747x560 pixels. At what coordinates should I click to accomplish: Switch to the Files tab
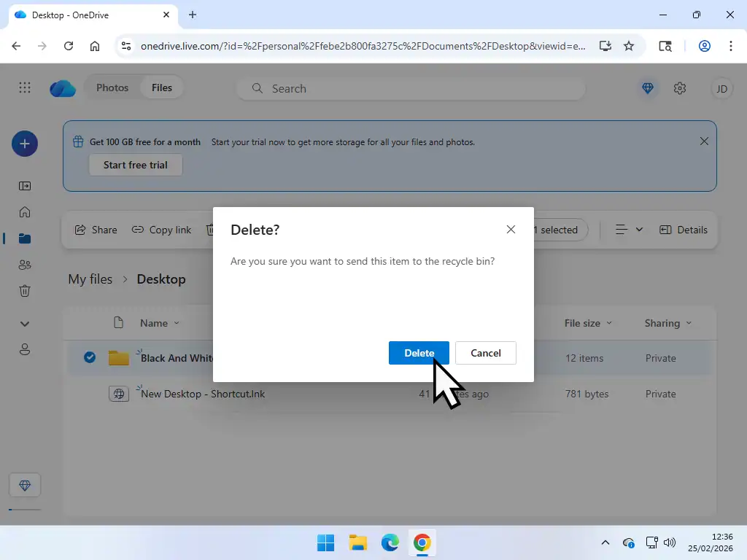coord(161,87)
